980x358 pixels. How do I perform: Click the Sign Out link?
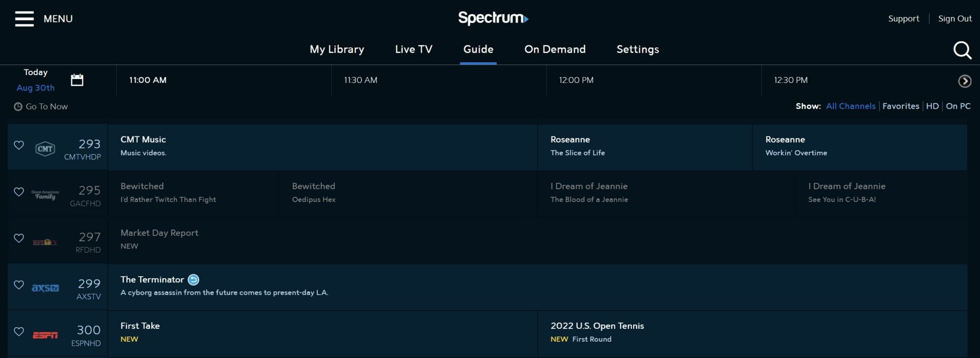(955, 19)
